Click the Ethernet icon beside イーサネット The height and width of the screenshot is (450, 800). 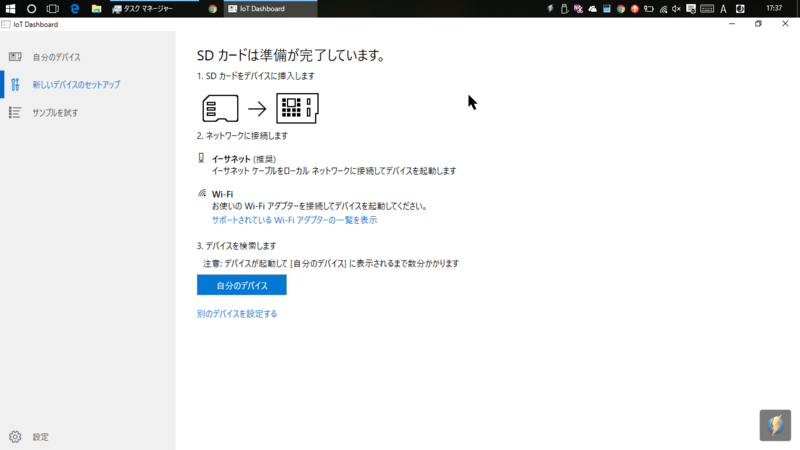(x=202, y=158)
